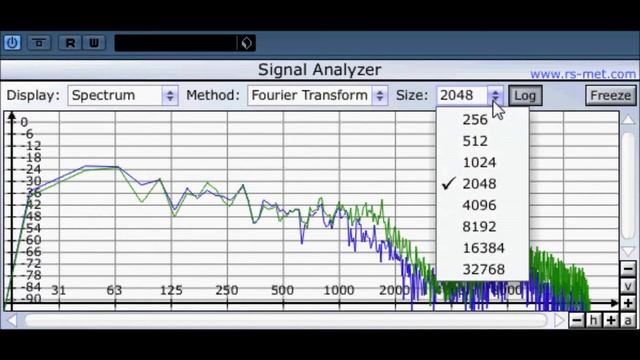Click the a zoom-all button
The image size is (640, 360).
(x=628, y=320)
